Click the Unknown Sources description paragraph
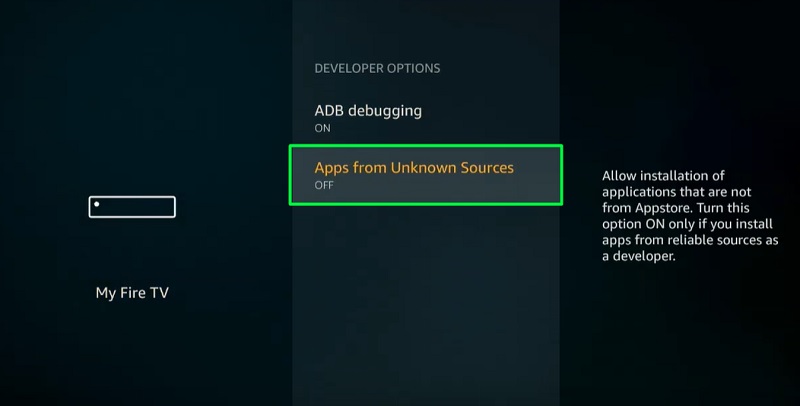The height and width of the screenshot is (406, 800). [690, 216]
